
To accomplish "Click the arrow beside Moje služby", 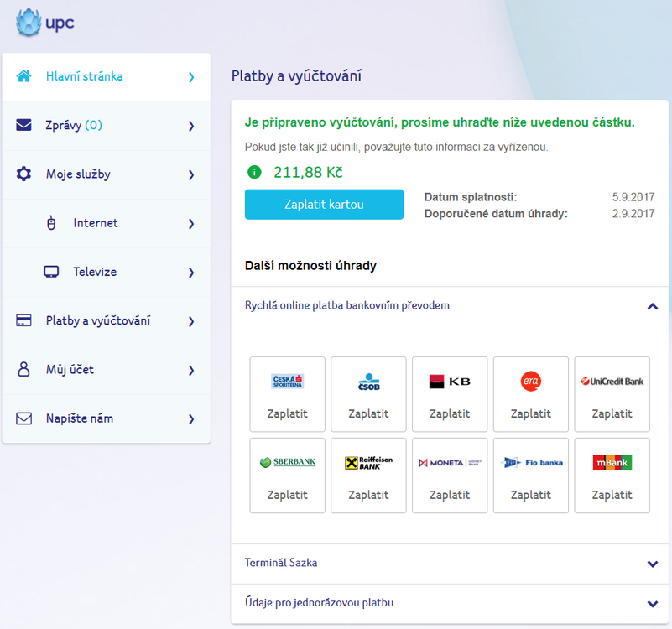I will pos(191,174).
